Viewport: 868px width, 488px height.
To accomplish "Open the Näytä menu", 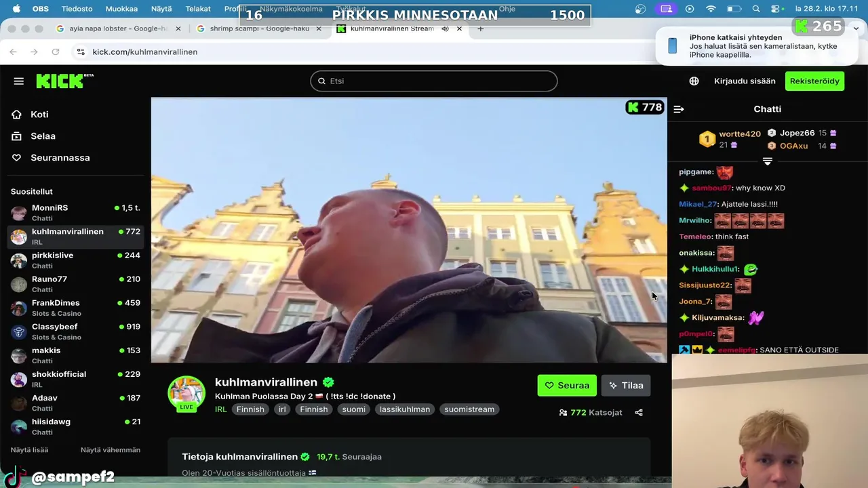I will pos(161,9).
